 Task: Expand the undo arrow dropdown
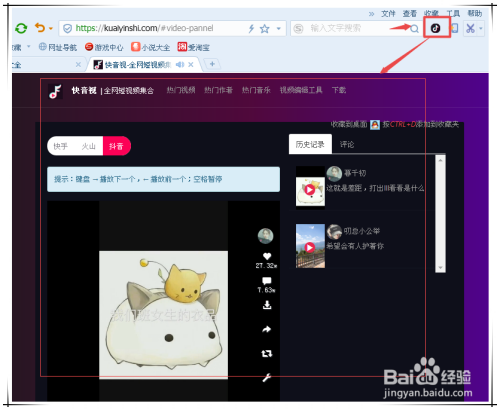[x=51, y=29]
